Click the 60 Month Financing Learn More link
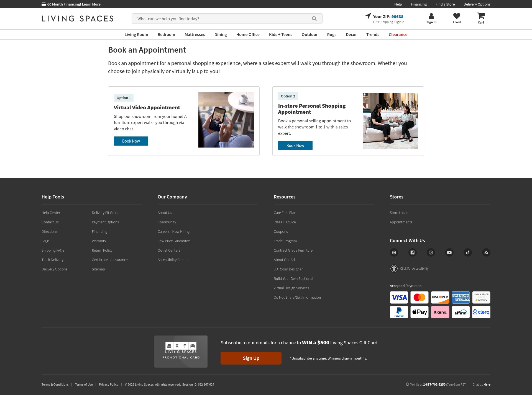 [75, 4]
